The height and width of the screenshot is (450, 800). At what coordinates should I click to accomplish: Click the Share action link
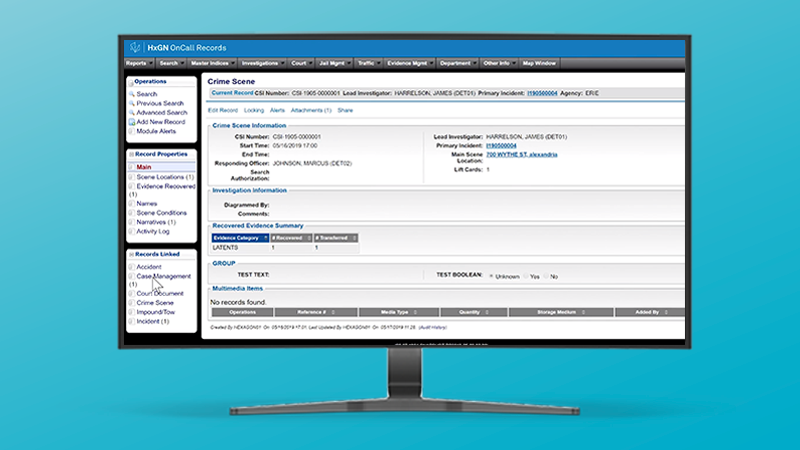tap(345, 110)
